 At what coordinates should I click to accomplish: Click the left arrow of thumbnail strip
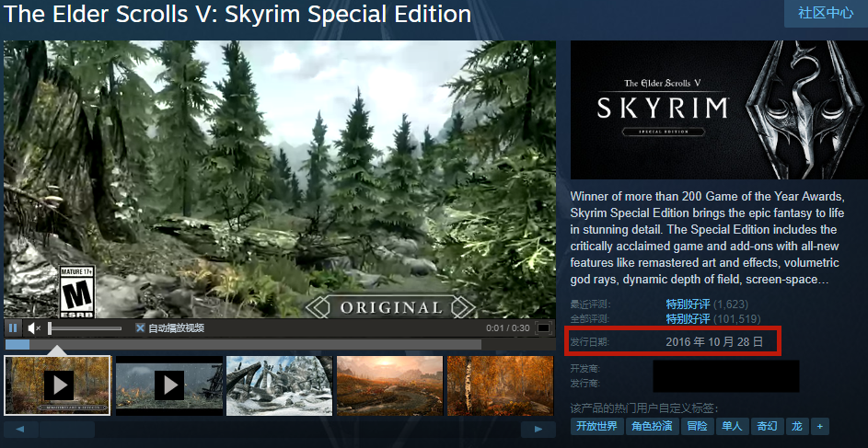20,430
